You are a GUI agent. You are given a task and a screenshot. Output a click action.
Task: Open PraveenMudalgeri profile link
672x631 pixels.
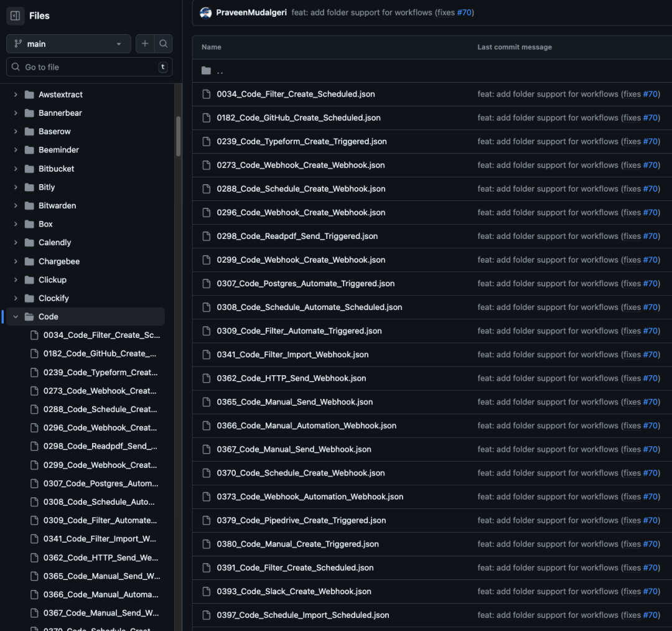(251, 12)
